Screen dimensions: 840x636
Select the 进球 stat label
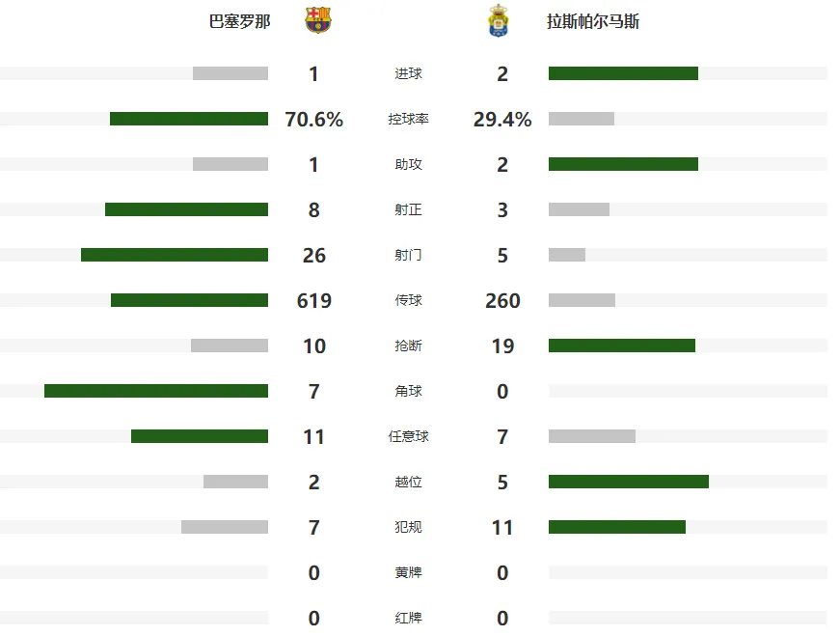coord(408,73)
